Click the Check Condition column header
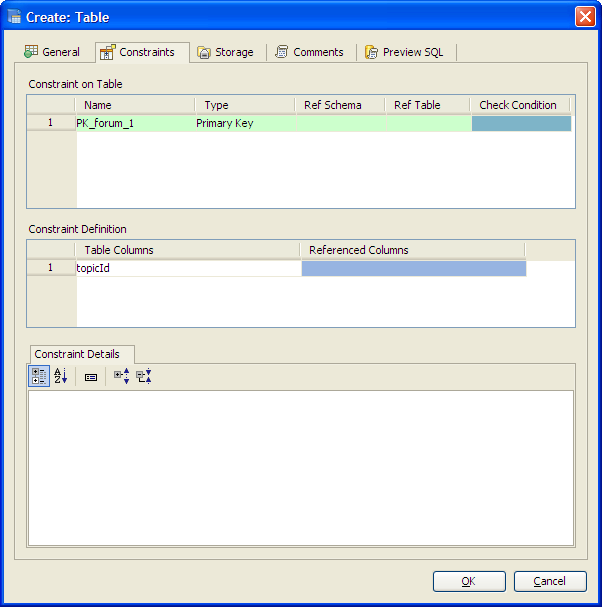602x607 pixels. [521, 105]
